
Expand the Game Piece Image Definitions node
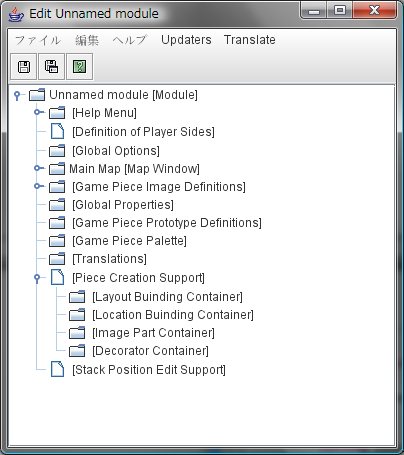coord(38,186)
